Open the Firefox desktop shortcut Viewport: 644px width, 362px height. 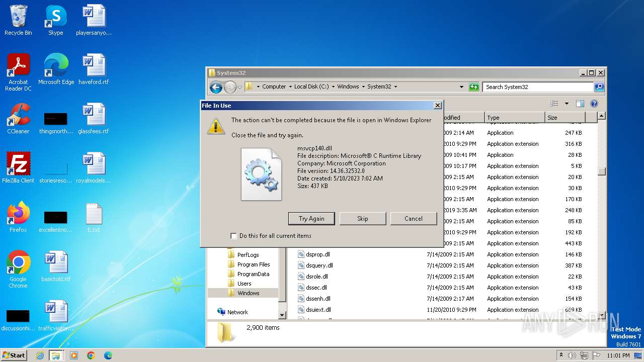click(x=18, y=217)
